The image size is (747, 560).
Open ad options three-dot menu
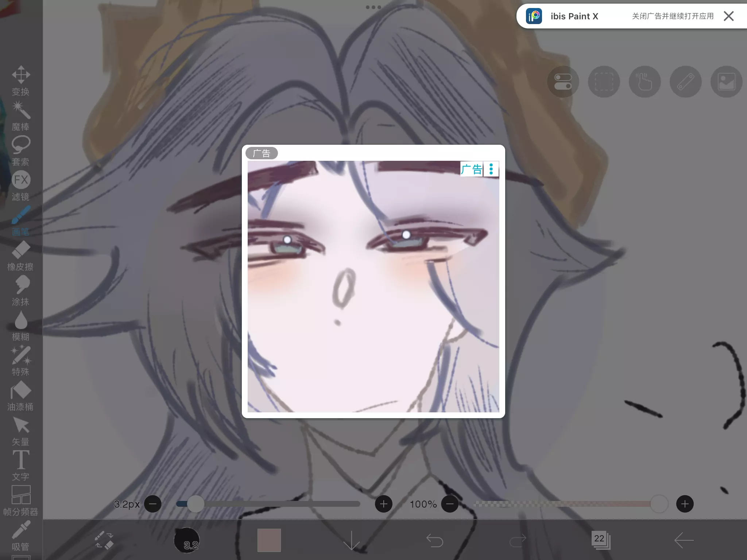491,169
